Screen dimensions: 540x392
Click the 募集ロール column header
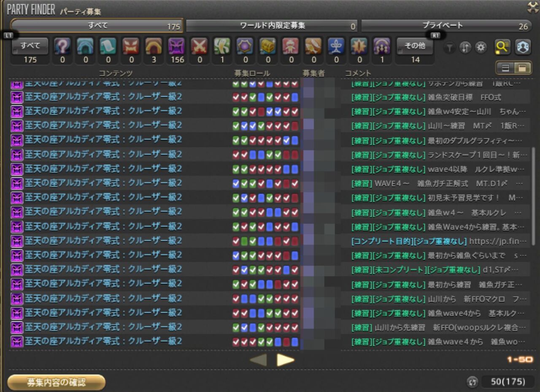252,73
